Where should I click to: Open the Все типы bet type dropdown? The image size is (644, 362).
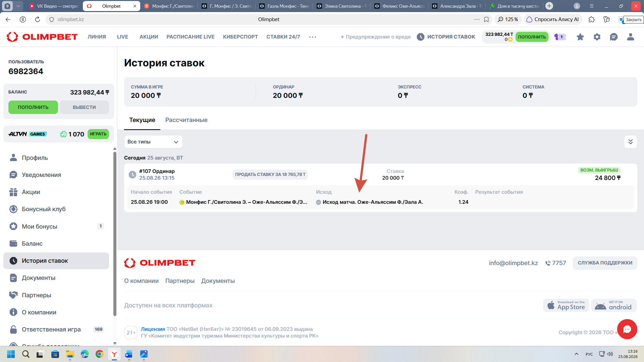tap(153, 142)
